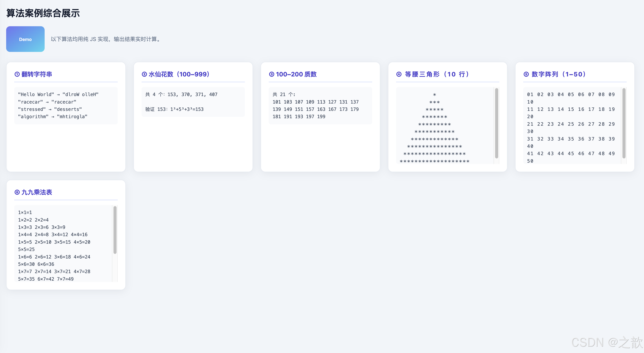
Task: Click the primes row starting with 139 149 151
Action: (x=315, y=109)
